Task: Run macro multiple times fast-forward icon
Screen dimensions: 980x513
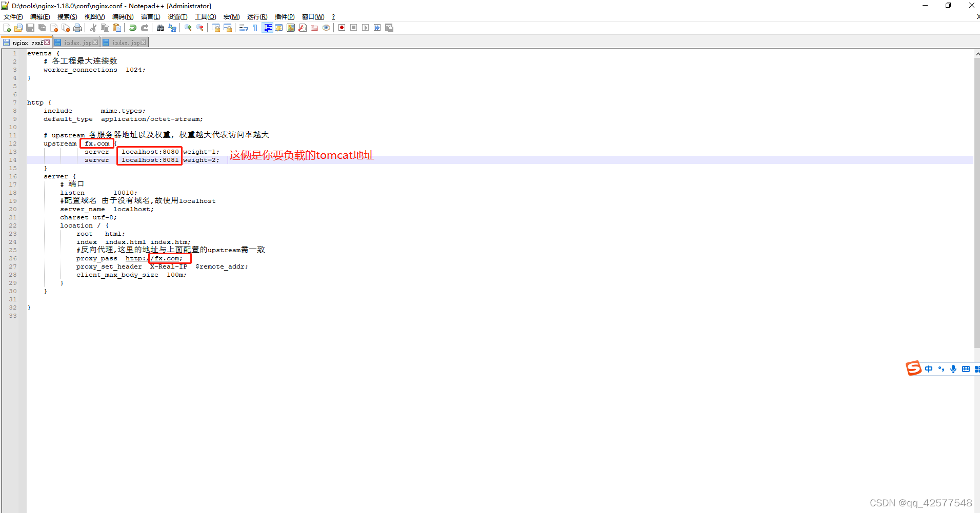Action: 377,28
